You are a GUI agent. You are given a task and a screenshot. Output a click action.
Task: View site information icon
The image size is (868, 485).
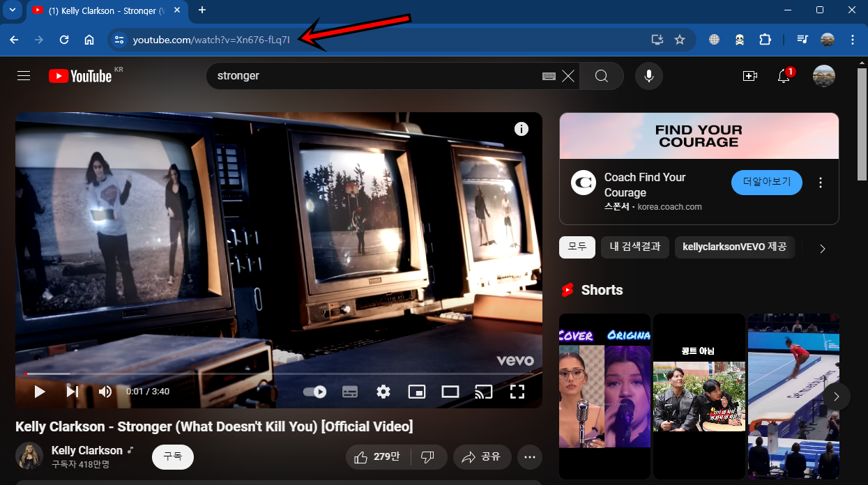[x=119, y=40]
